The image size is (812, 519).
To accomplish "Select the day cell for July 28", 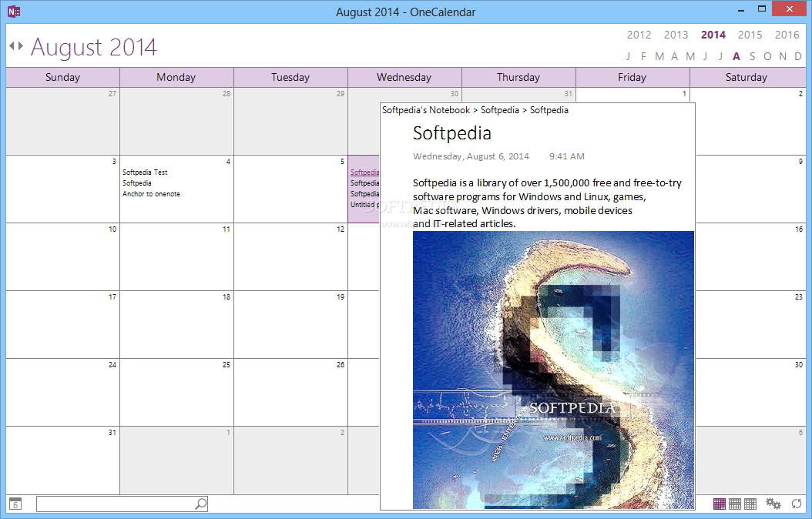I will [176, 122].
